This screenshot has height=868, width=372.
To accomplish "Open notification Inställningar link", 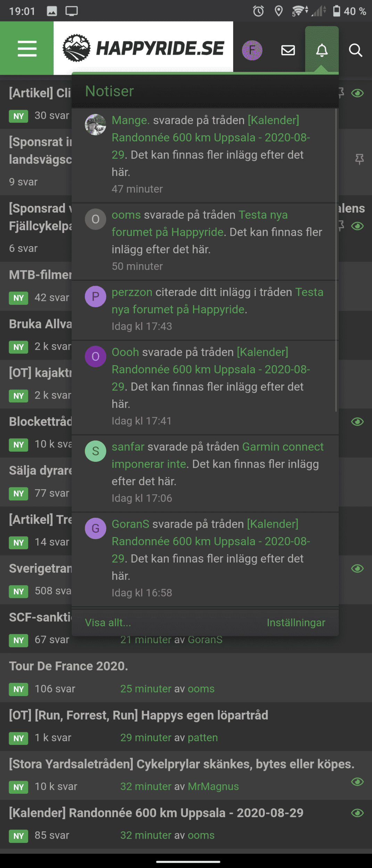I will (296, 623).
